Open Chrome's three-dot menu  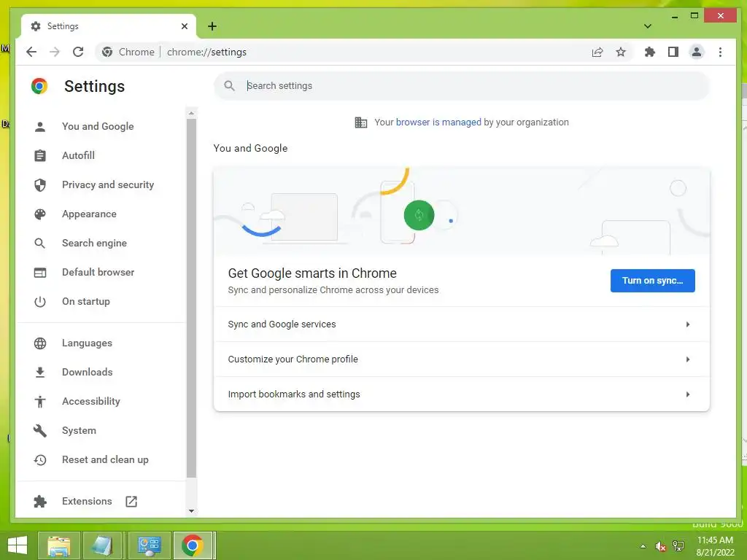click(720, 52)
